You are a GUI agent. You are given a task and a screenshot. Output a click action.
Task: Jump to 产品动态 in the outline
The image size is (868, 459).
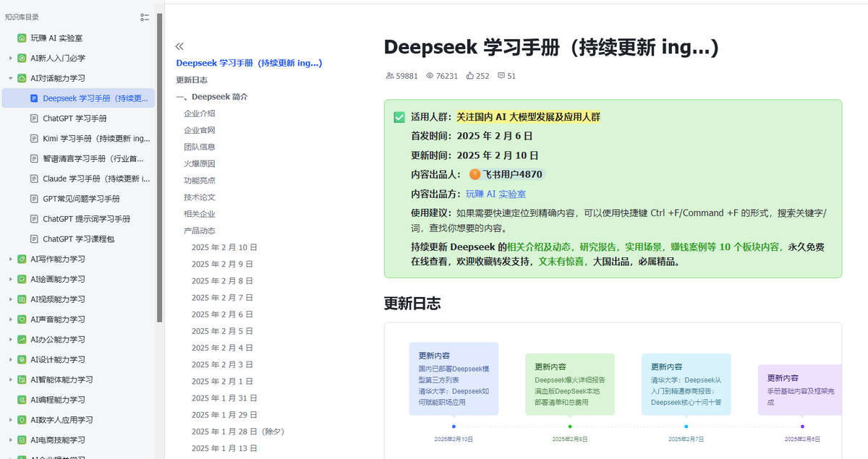[200, 231]
